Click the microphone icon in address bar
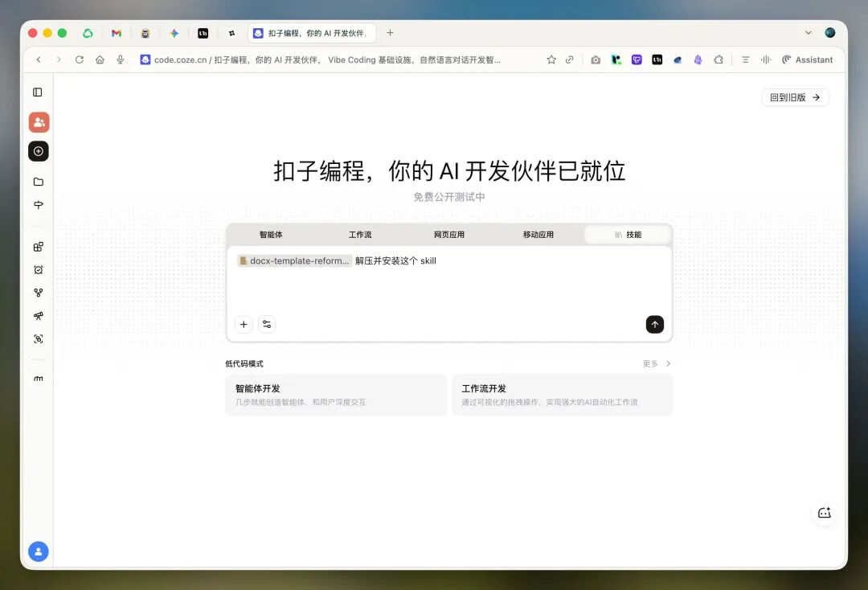The image size is (868, 590). (x=120, y=59)
